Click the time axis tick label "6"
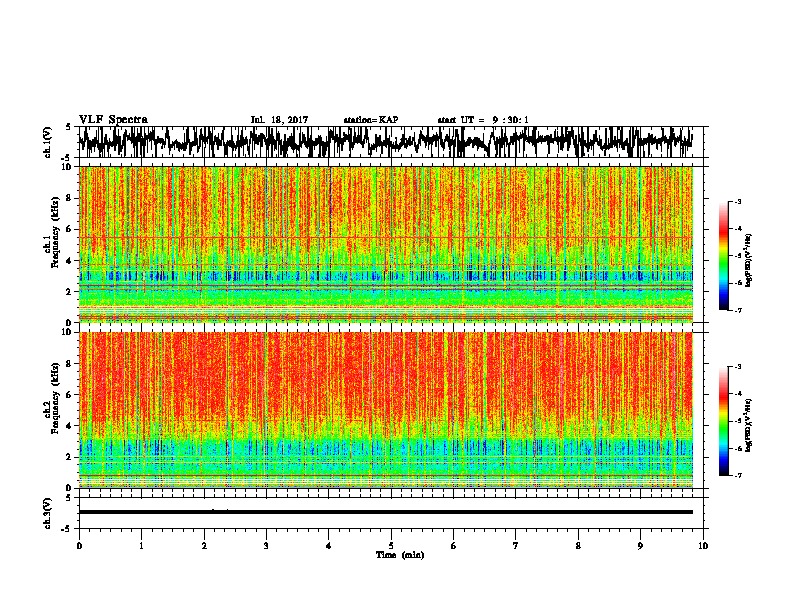 pos(454,546)
